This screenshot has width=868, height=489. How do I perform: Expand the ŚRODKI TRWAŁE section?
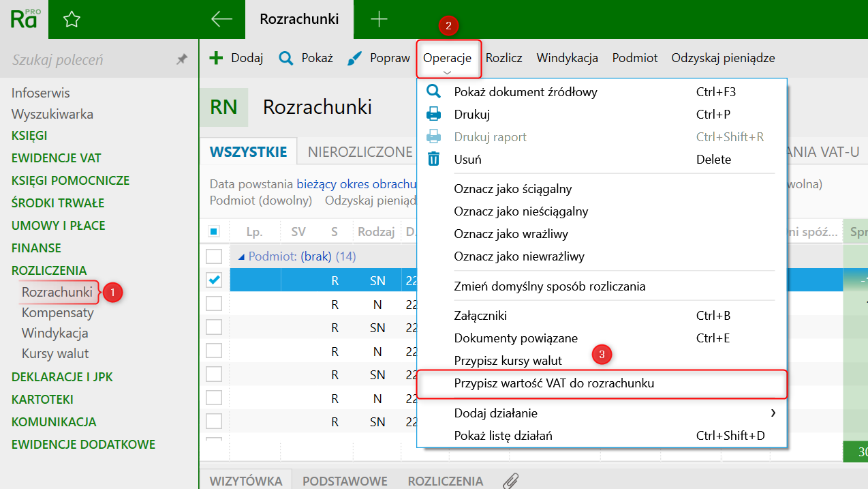(x=58, y=203)
